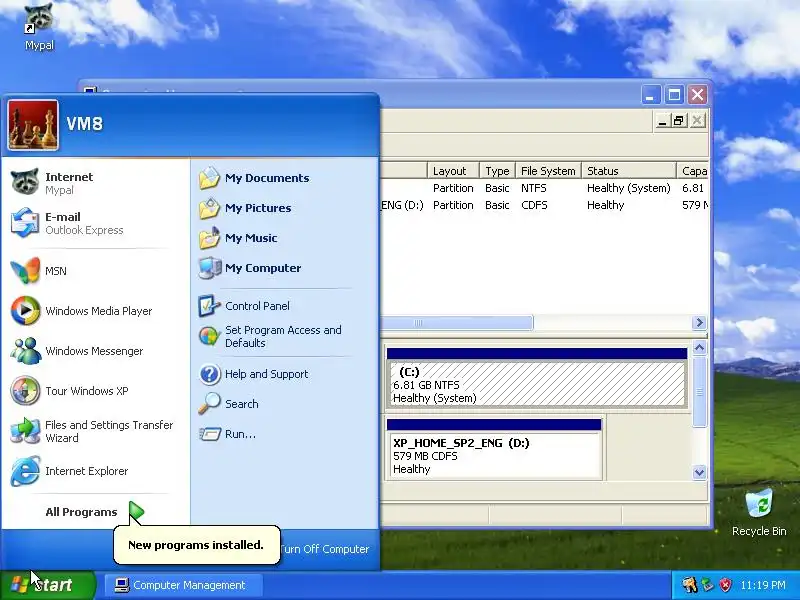Open Windows Messenger icon
The image size is (800, 600).
coord(24,351)
